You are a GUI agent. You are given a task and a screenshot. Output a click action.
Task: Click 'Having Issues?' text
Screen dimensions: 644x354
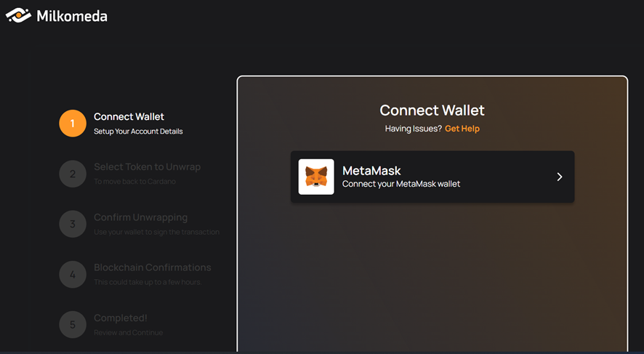point(413,129)
